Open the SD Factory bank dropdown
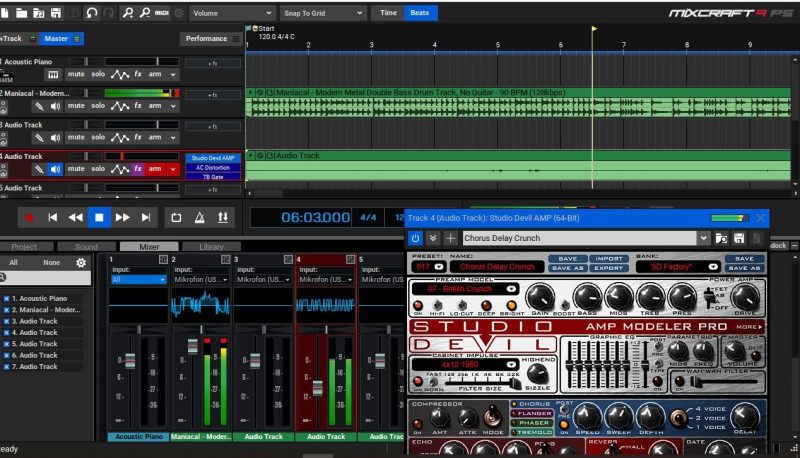The width and height of the screenshot is (800, 458). pyautogui.click(x=713, y=267)
